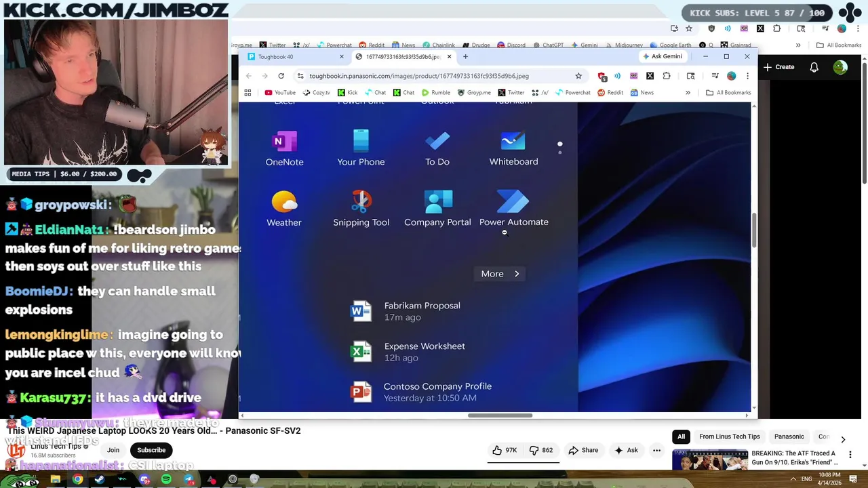Screen dimensions: 868x488
Task: Expand front window bookmarks overflow chevron
Action: pyautogui.click(x=688, y=93)
